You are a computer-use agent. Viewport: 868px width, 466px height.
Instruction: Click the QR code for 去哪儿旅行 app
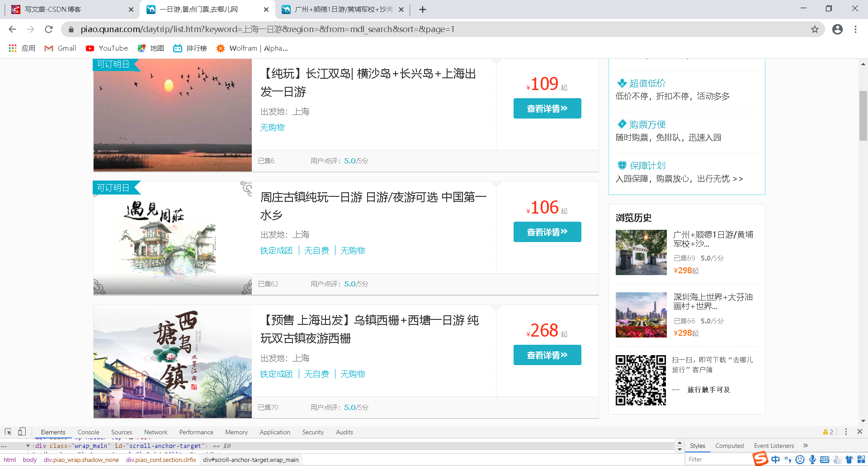coord(641,380)
